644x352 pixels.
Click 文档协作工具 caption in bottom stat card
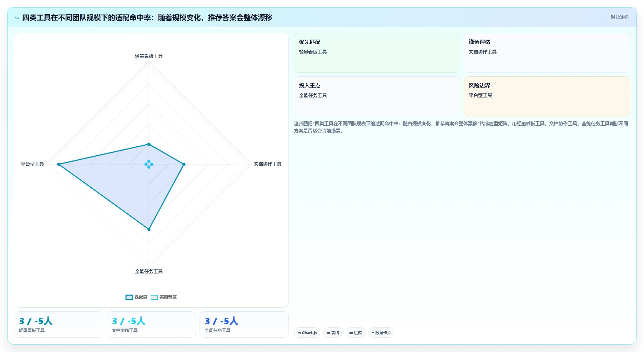125,331
